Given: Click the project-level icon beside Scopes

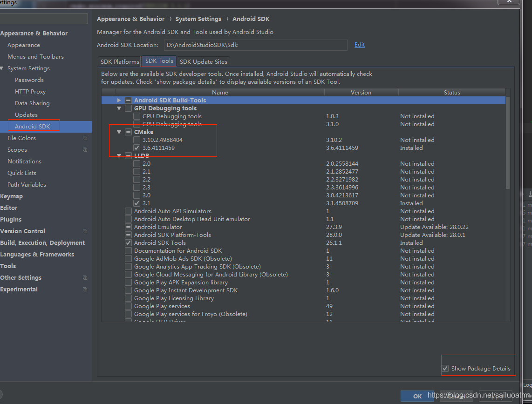Looking at the screenshot, I should tap(85, 150).
